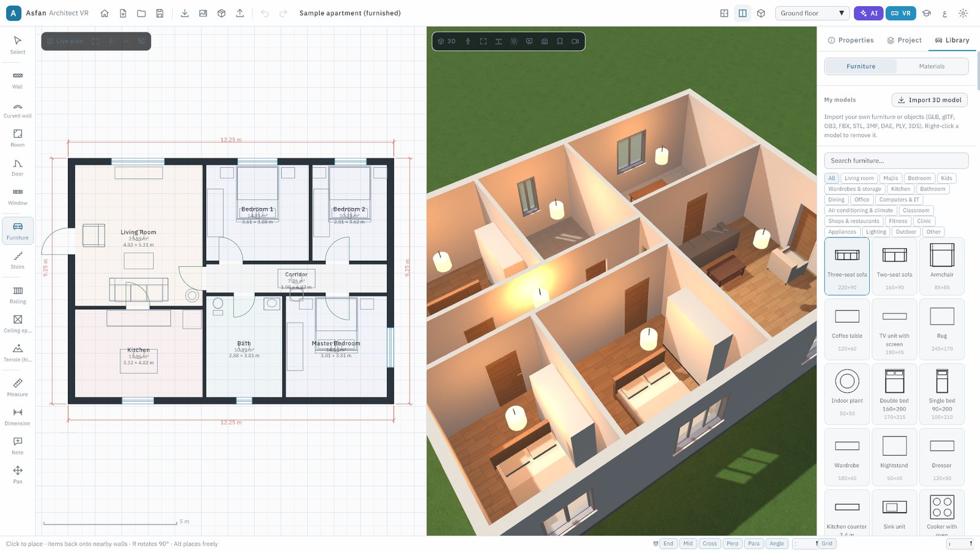
Task: Toggle the Grid snap option
Action: tap(827, 544)
